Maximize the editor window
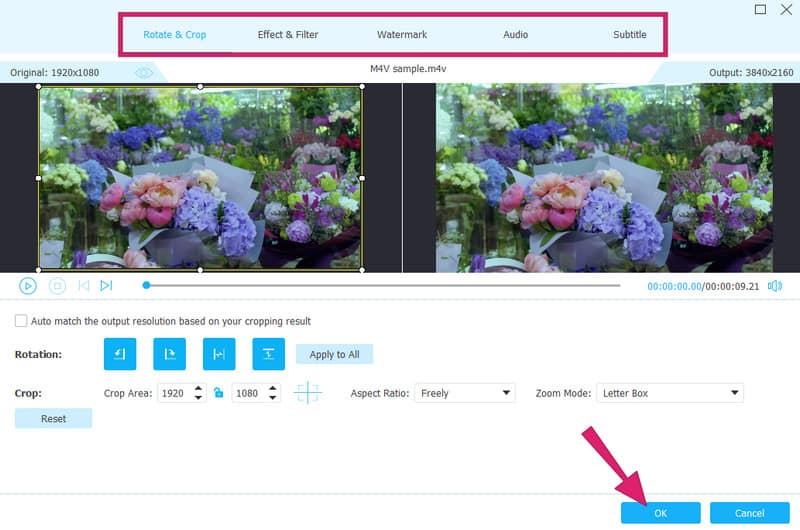800x530 pixels. pos(760,9)
